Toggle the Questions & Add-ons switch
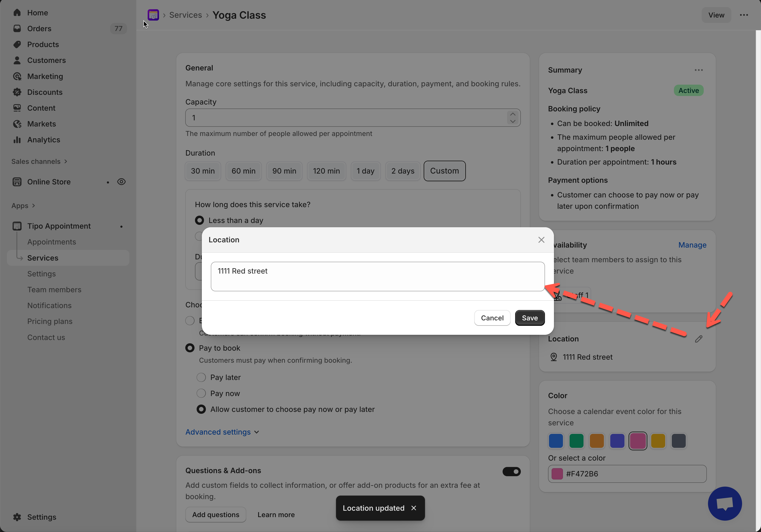This screenshot has width=761, height=532. pyautogui.click(x=511, y=471)
